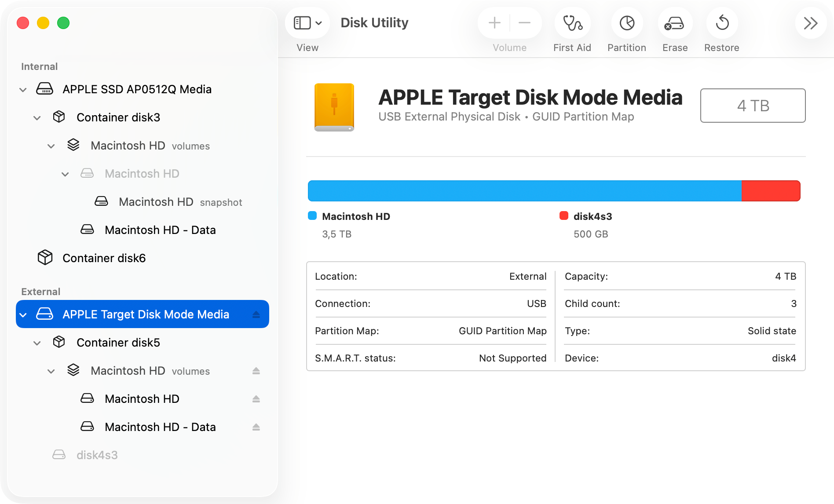
Task: Click the remove volume minus button
Action: click(524, 23)
